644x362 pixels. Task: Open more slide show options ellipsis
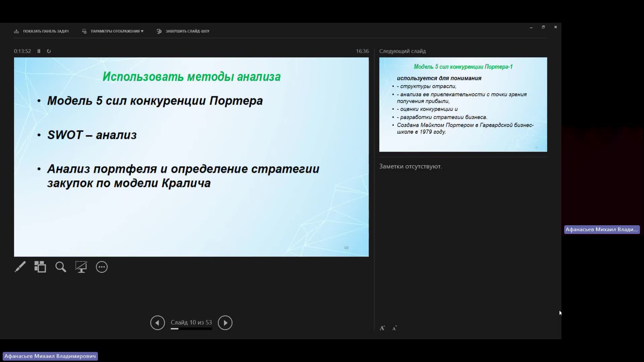(102, 267)
